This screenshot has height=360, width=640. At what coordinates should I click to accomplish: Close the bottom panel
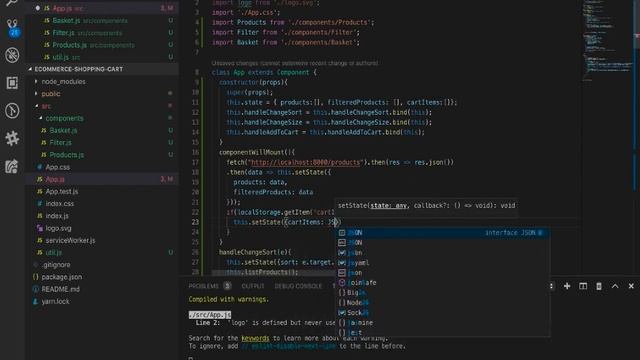point(631,286)
